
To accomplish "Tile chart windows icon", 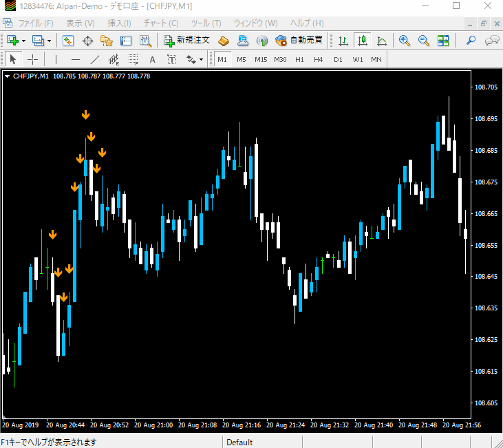I will tap(443, 41).
